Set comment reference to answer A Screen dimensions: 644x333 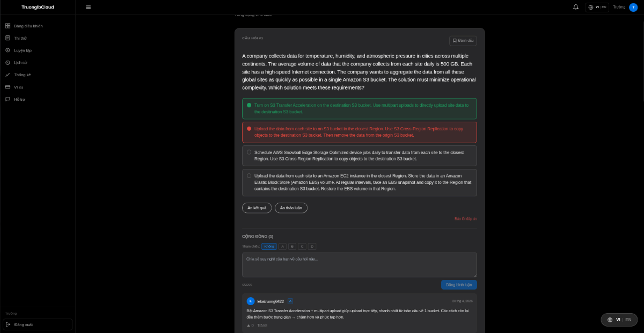click(x=282, y=247)
